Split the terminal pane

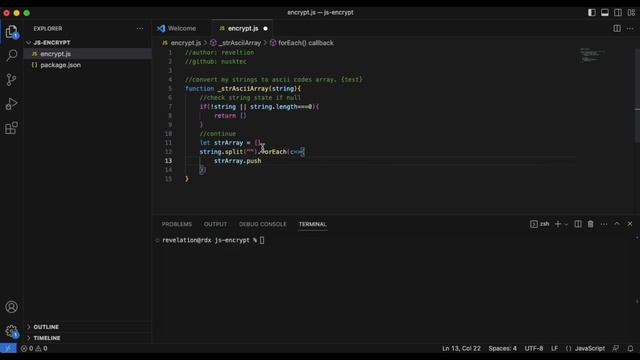tap(578, 224)
